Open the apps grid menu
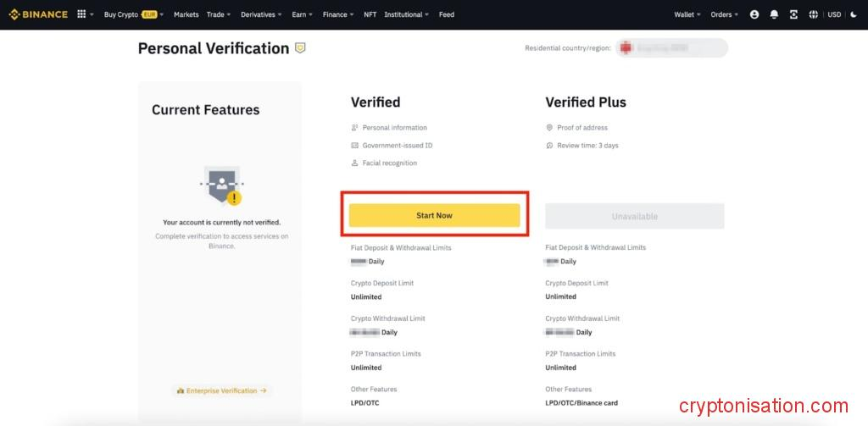Screen dimensions: 868x426 82,14
